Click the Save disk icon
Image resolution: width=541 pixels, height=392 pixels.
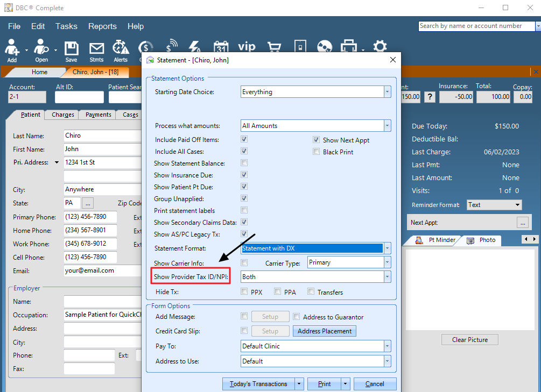pyautogui.click(x=71, y=48)
